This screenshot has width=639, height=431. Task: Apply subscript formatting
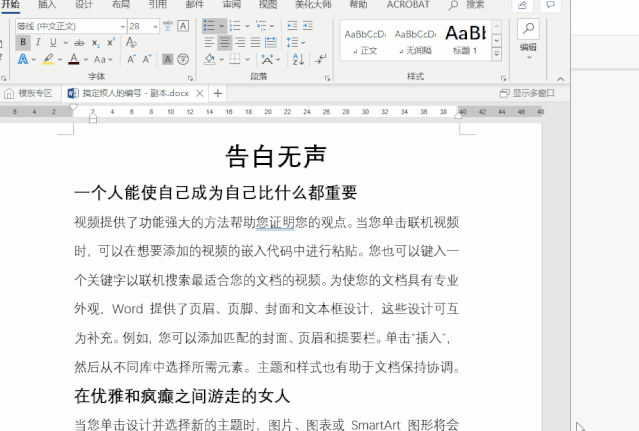[97, 43]
